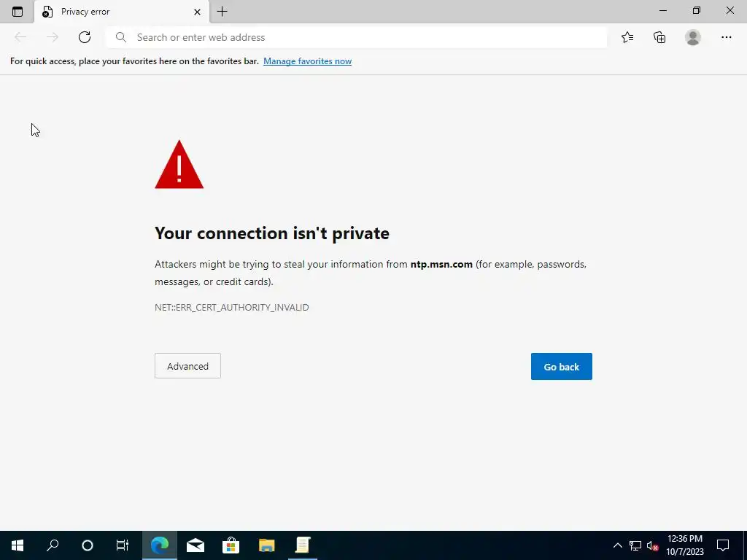Click the browser Forward arrow
Screen dimensions: 747x560
coord(53,37)
